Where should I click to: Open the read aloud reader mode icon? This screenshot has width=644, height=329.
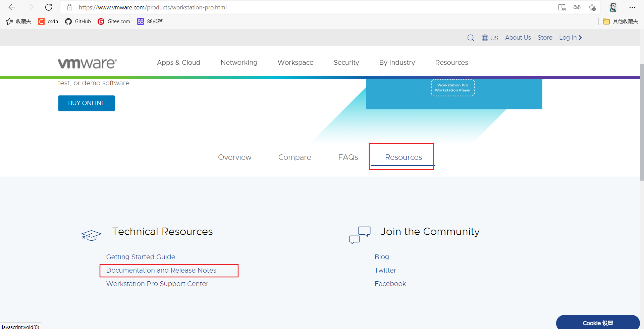(562, 7)
